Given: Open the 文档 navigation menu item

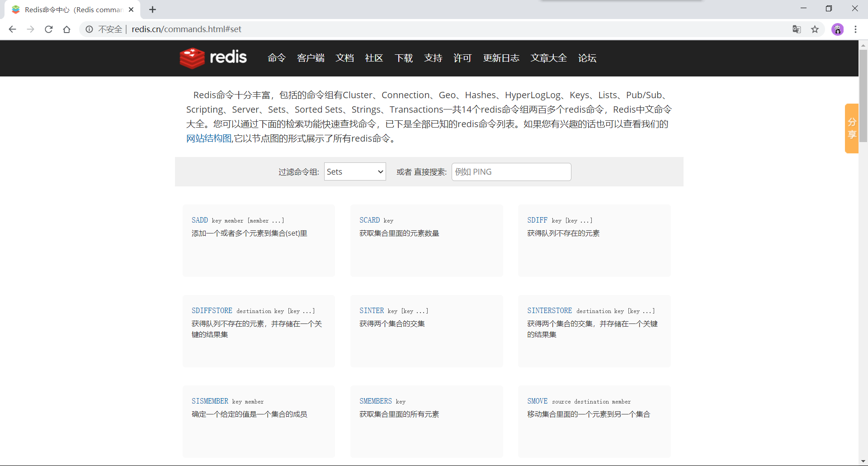Looking at the screenshot, I should [344, 58].
